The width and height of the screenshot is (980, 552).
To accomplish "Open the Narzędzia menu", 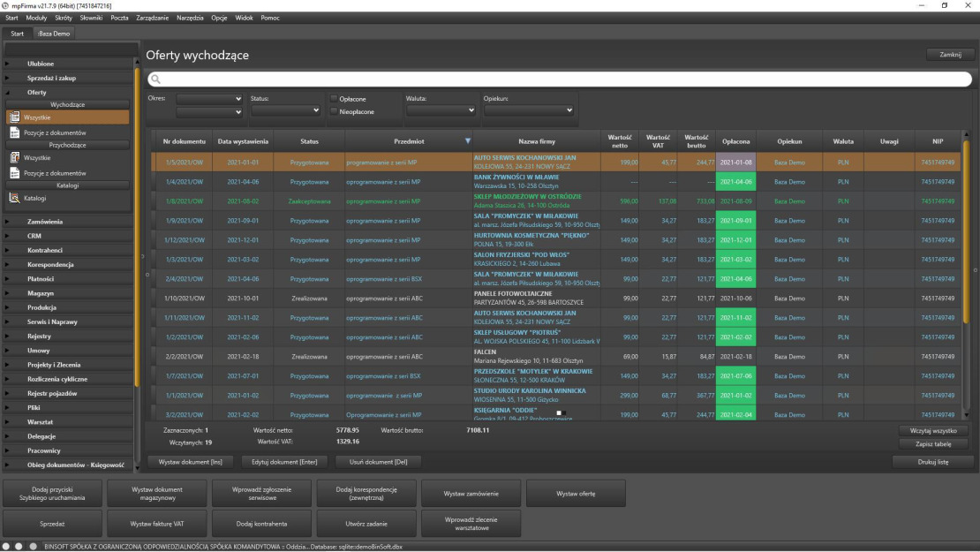I will (x=190, y=19).
